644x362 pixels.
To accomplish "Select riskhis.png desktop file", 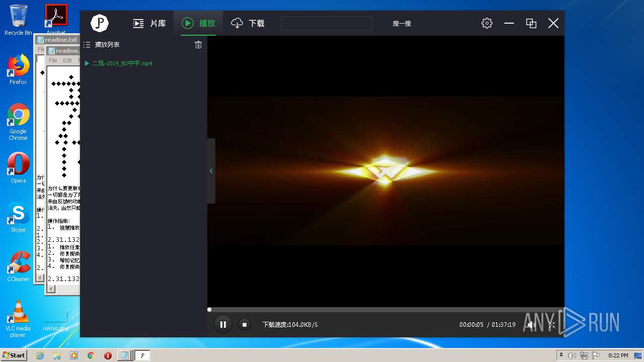I will point(56,320).
